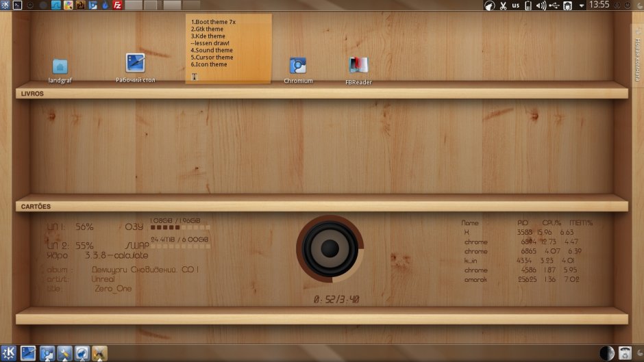644x362 pixels.
Task: Open the Chromium desktop shortcut
Action: tap(298, 66)
